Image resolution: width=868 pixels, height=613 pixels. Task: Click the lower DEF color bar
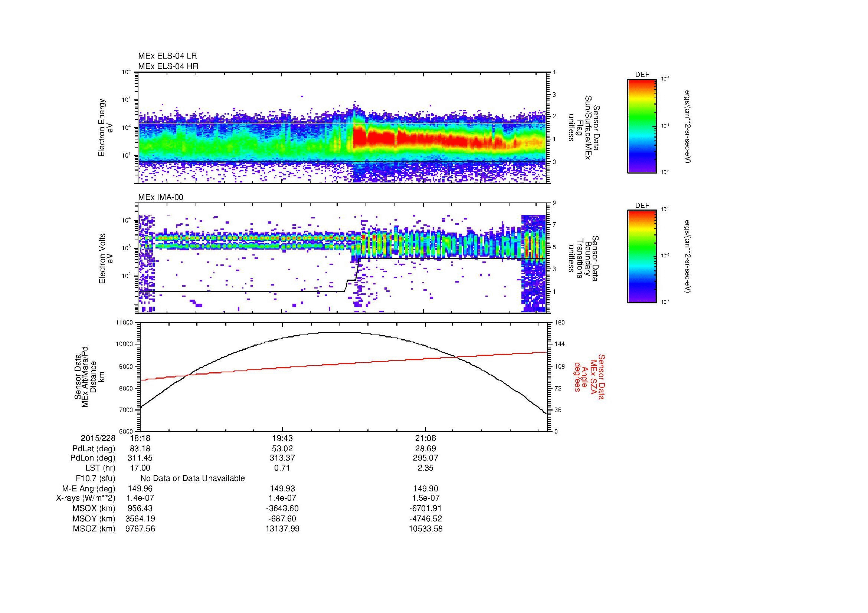click(642, 257)
